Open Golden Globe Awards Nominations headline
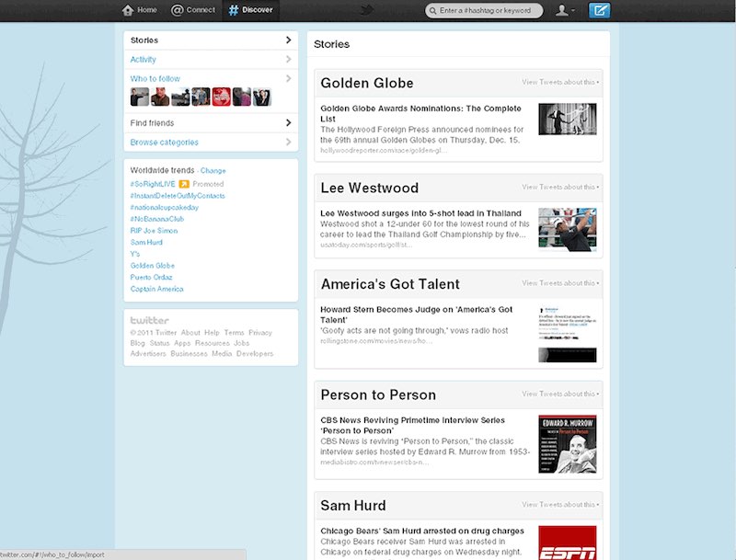The image size is (736, 560). (420, 113)
